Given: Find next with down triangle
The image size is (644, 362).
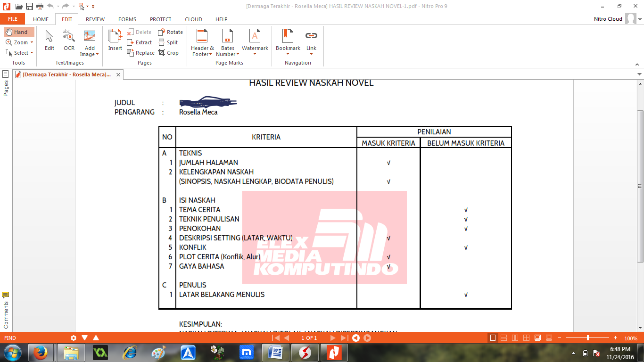Looking at the screenshot, I should 85,338.
